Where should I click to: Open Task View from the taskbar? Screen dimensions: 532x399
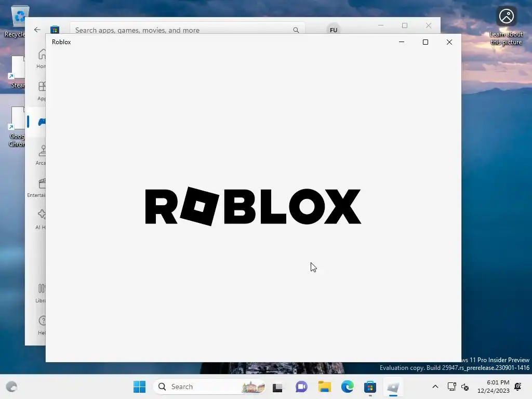277,387
